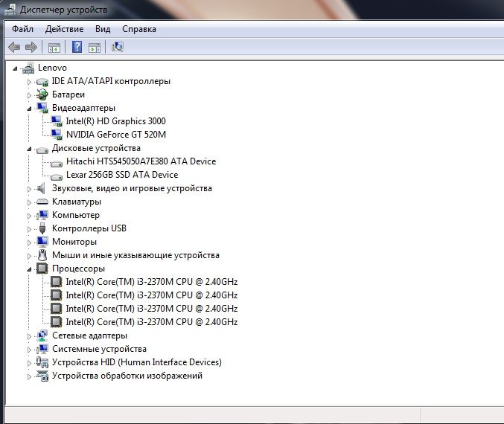The image size is (504, 424).
Task: Select NVIDIA GeForce GT 520M entry
Action: [x=116, y=135]
